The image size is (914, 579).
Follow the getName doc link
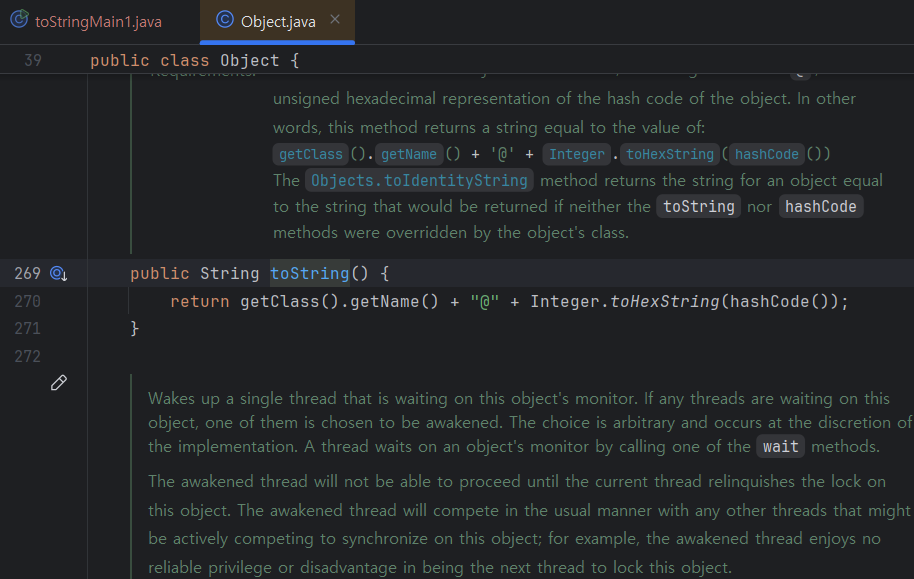pos(409,155)
